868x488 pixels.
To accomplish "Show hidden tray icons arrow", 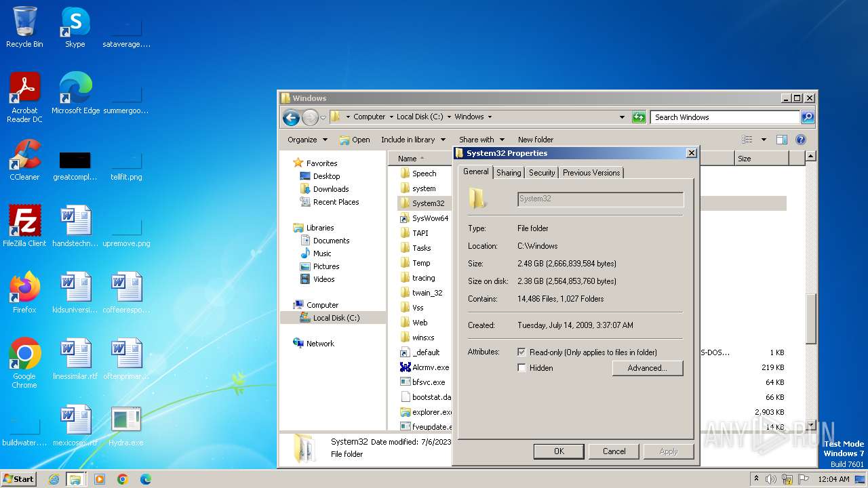I will click(x=756, y=479).
